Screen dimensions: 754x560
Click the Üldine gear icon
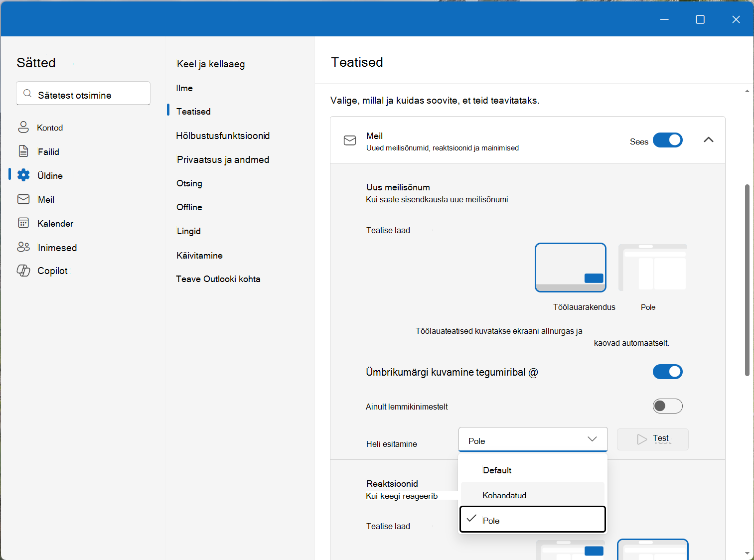tap(23, 175)
